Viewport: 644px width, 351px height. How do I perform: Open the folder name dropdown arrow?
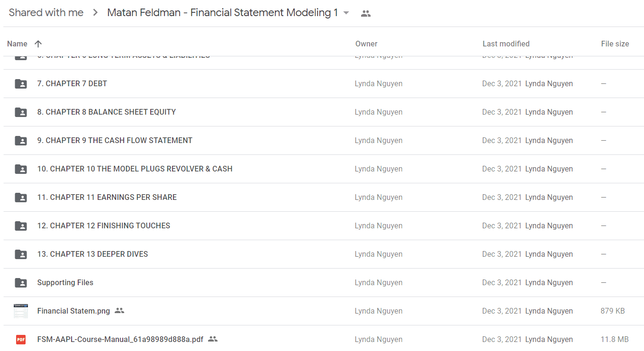click(x=346, y=13)
